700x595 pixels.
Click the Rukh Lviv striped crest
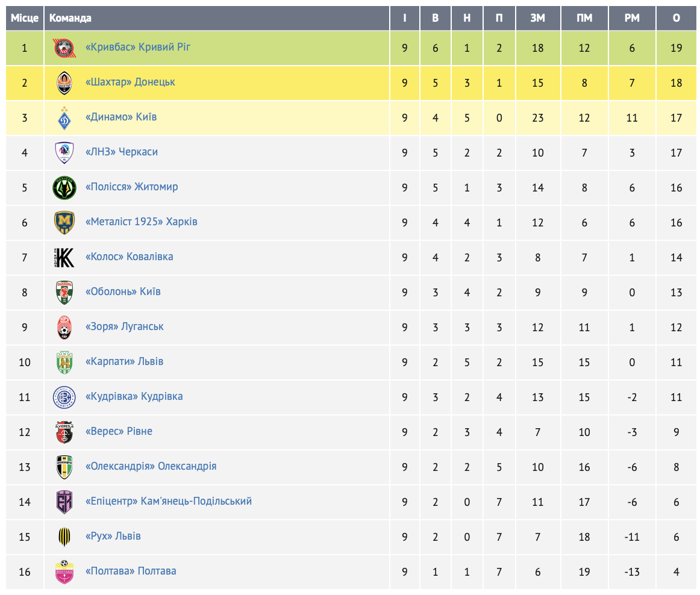point(64,537)
